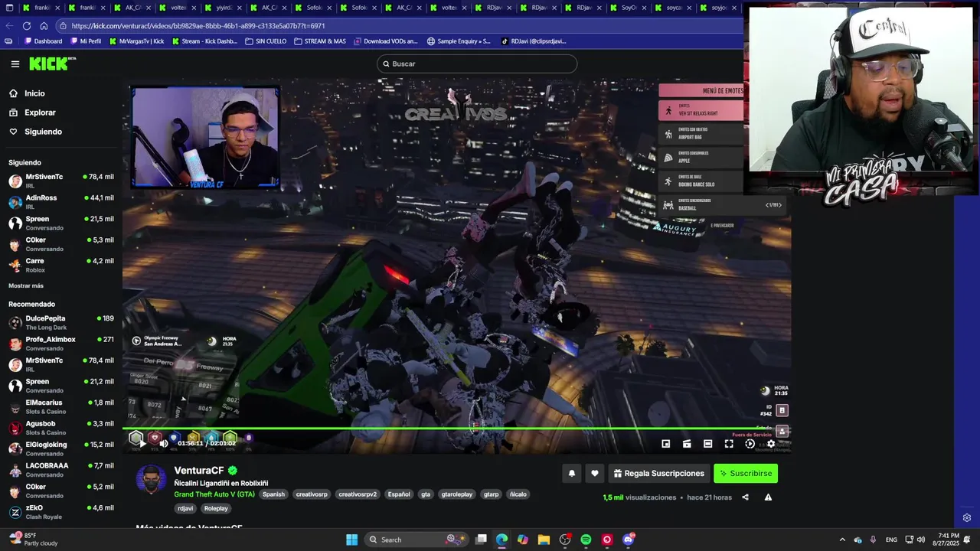Click the Windows taskbar Search box

point(416,540)
